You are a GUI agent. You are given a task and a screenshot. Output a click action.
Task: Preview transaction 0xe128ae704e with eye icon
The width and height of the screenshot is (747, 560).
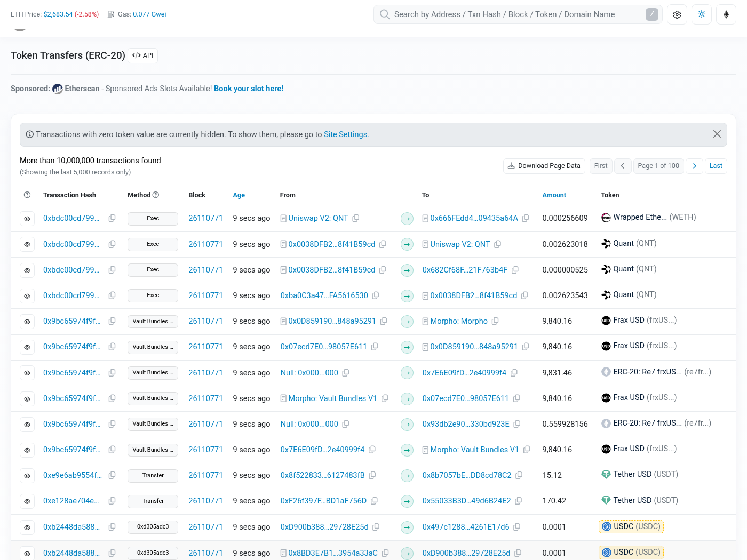[x=27, y=501]
